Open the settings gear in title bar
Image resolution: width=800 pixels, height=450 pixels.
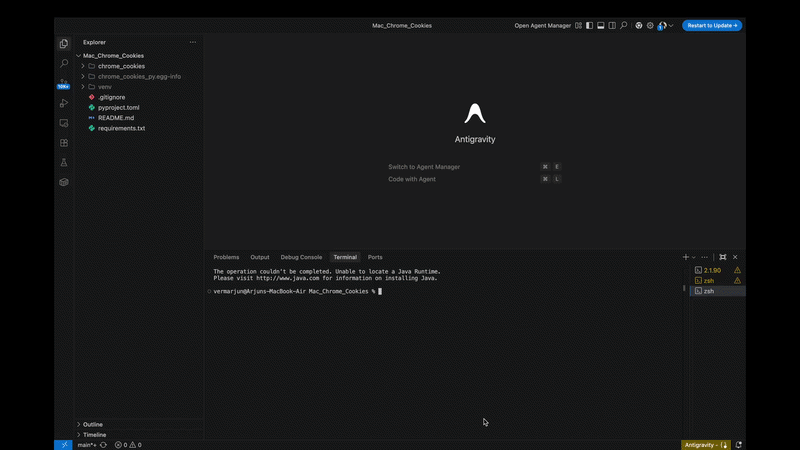(650, 26)
